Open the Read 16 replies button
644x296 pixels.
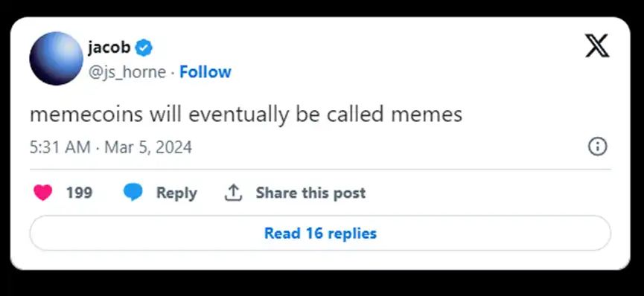pyautogui.click(x=320, y=234)
